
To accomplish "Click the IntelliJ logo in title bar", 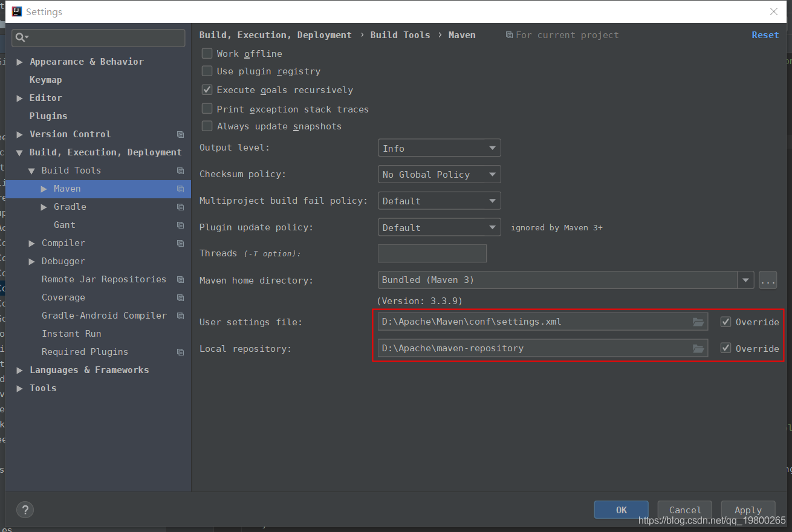I will (17, 11).
